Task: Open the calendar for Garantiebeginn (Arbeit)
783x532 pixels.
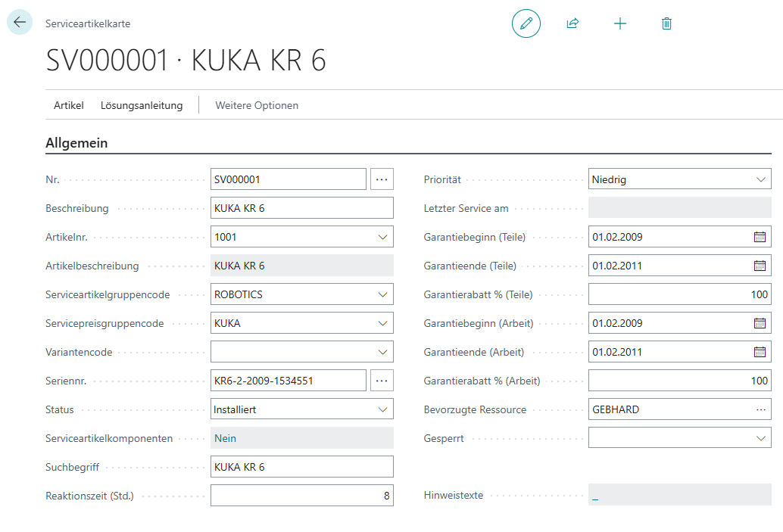Action: 760,323
